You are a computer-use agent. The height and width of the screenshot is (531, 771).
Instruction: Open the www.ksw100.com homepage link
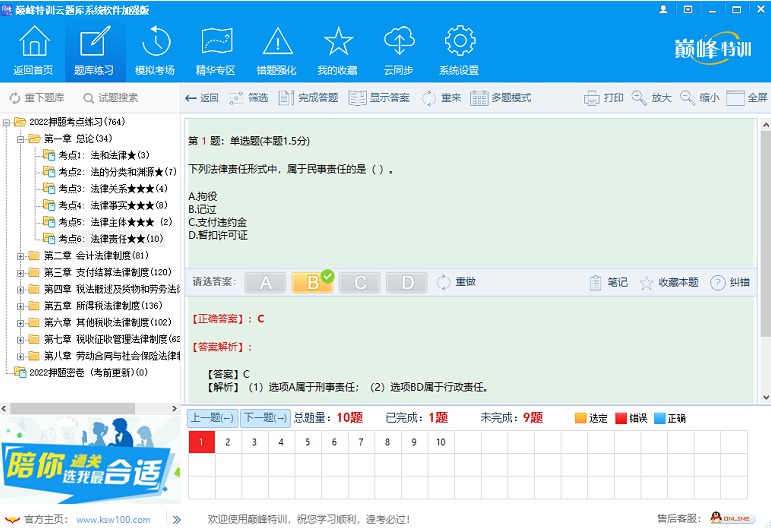click(114, 520)
